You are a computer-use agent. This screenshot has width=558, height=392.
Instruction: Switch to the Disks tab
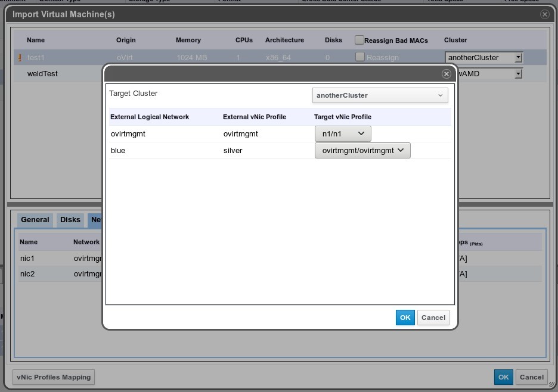tap(70, 220)
